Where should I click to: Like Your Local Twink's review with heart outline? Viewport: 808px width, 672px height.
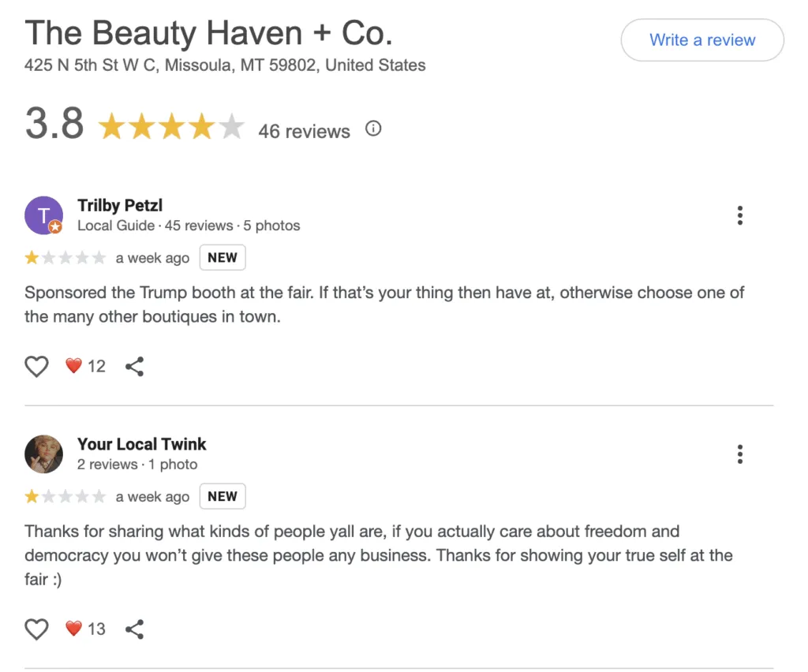[36, 629]
